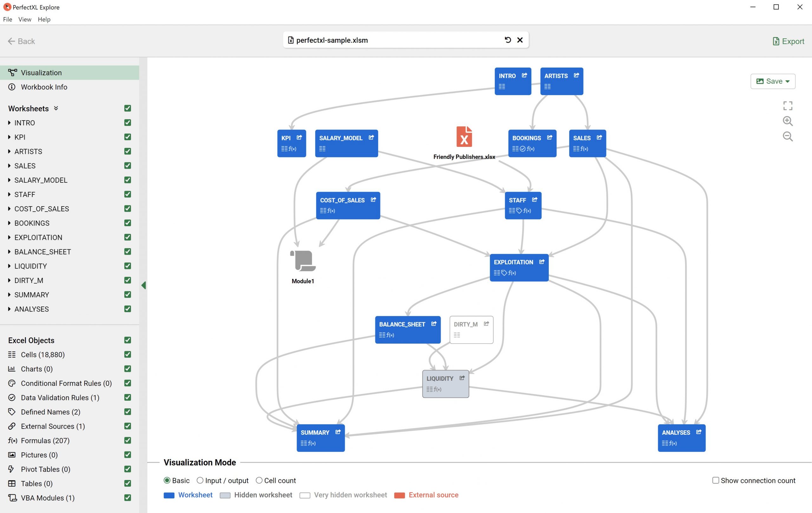
Task: Select the Input/output visualization mode
Action: click(x=201, y=481)
